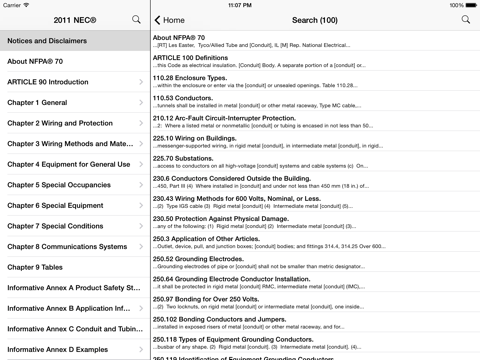
Task: Open Chapter 8 Communications Systems row
Action: [75, 247]
